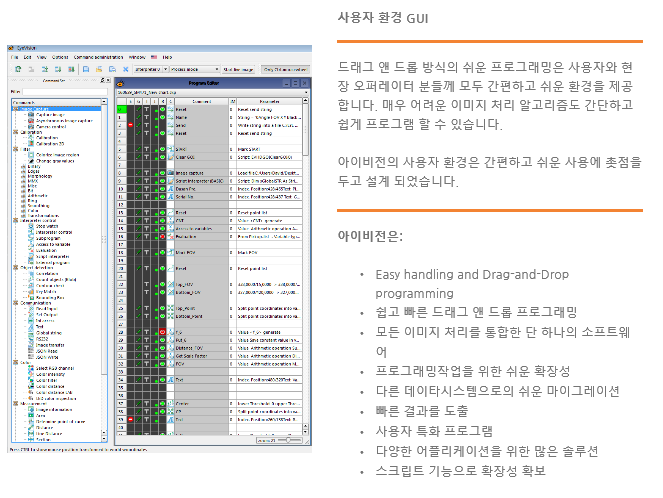Image resolution: width=663 pixels, height=498 pixels.
Task: Click the language flag icon in menu bar
Action: (x=156, y=58)
